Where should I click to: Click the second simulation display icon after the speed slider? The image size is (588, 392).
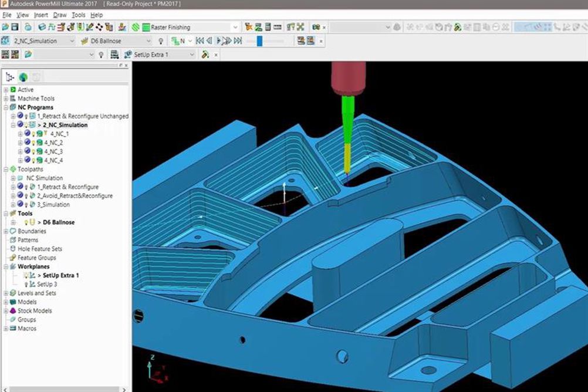[310, 41]
